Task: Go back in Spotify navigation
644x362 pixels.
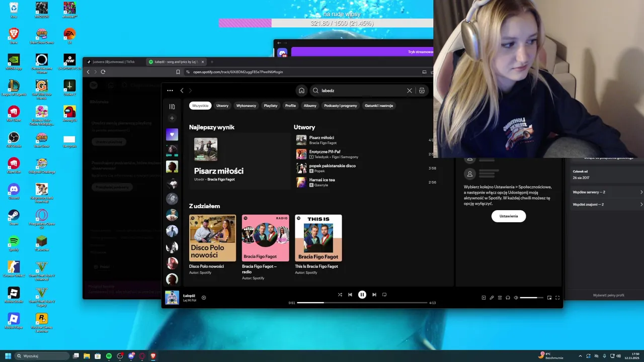Action: [182, 90]
